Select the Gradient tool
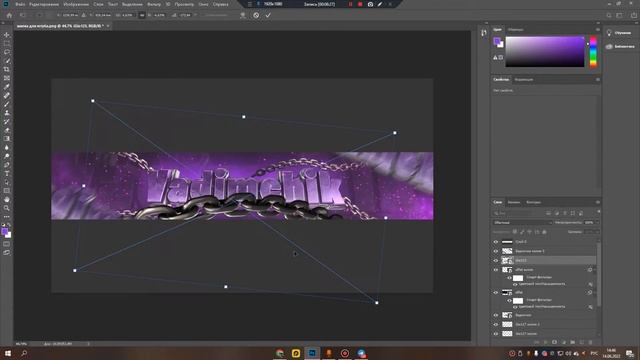 pos(7,139)
